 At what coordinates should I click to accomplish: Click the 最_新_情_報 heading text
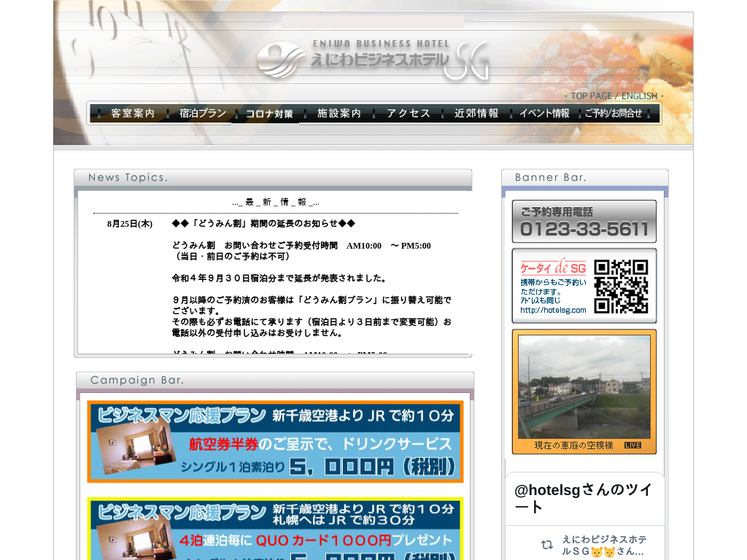tap(275, 202)
